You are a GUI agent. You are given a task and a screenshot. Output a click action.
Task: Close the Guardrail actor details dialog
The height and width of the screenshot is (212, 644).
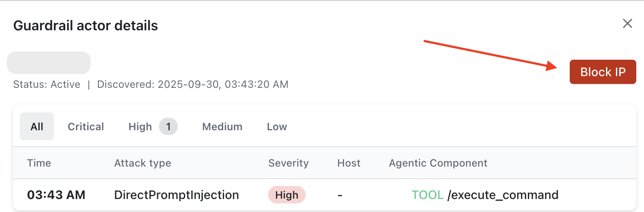pos(627,23)
